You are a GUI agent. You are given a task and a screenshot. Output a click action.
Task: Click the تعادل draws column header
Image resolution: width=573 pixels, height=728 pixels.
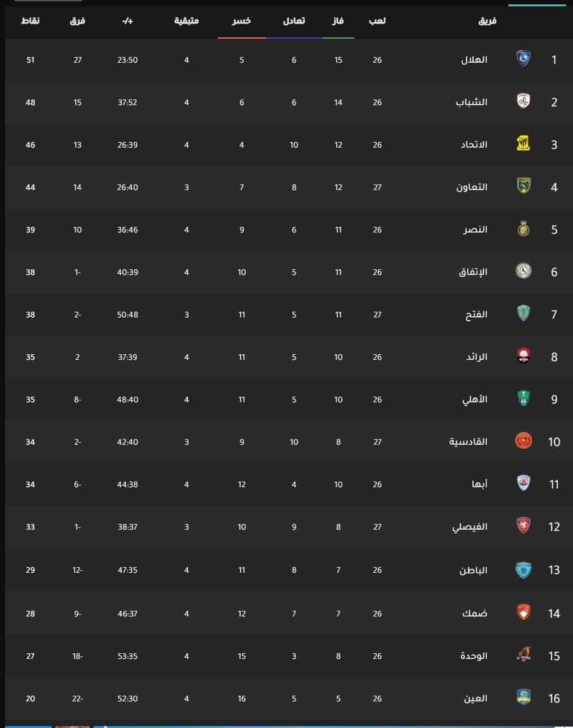pos(294,21)
